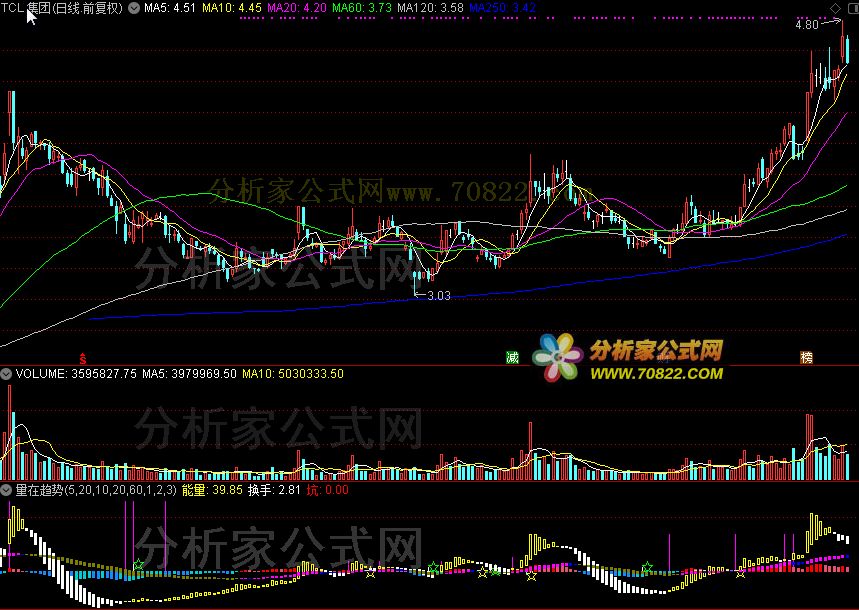
Task: Click the yellow MA10: 4.45 label
Action: coord(232,8)
